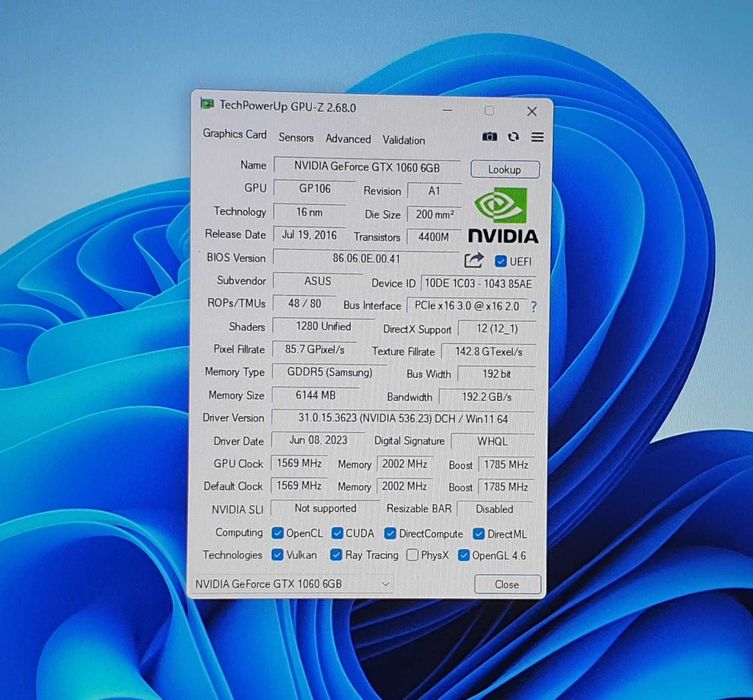Toggle the DirectCompute checkbox
This screenshot has height=700, width=753.
(x=390, y=533)
